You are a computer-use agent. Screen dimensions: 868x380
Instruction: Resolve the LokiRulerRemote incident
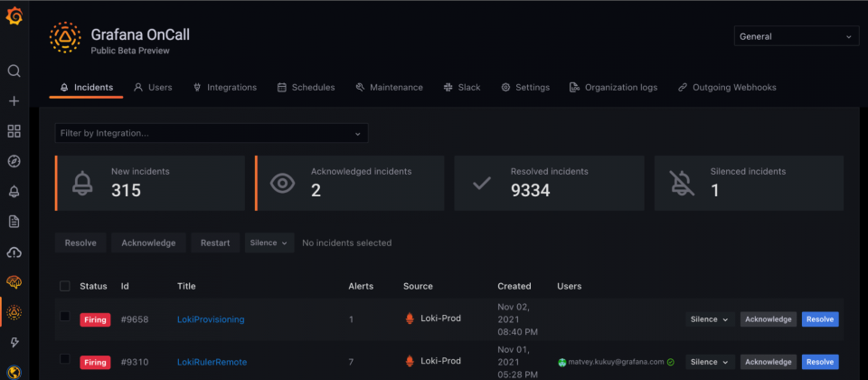pyautogui.click(x=820, y=362)
